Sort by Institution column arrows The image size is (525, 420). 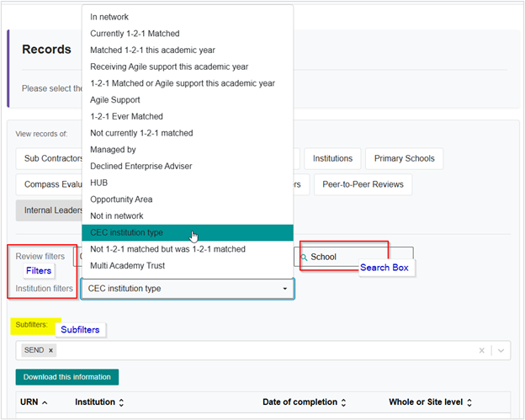(121, 403)
